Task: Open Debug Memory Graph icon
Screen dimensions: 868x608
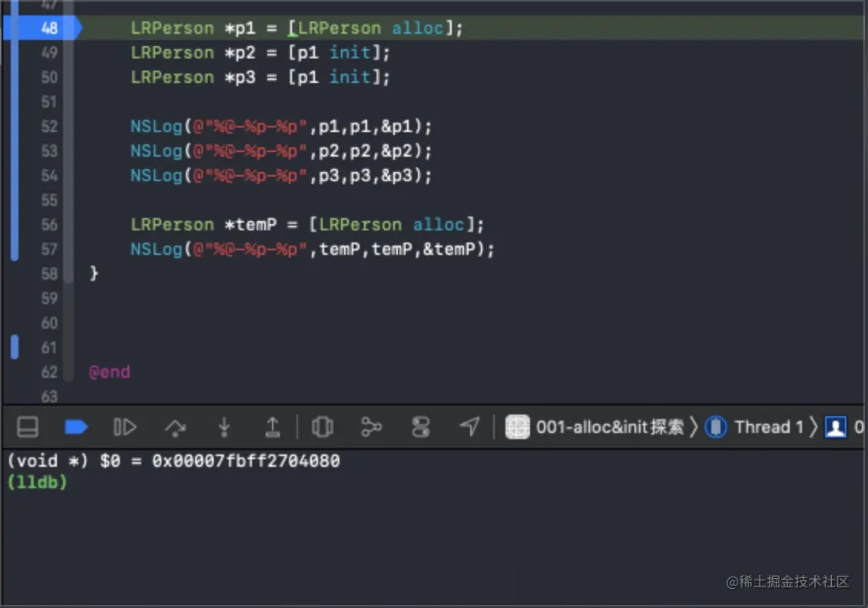Action: pos(371,427)
